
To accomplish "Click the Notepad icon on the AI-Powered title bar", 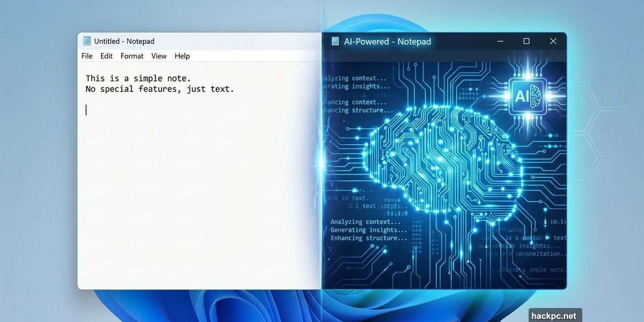I will (334, 41).
